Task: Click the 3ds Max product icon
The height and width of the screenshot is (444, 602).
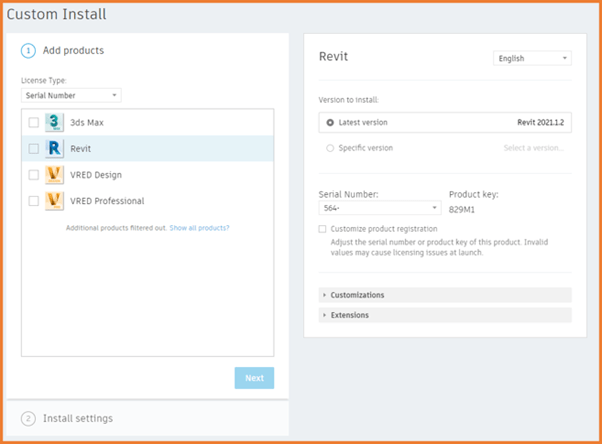Action: 54,123
